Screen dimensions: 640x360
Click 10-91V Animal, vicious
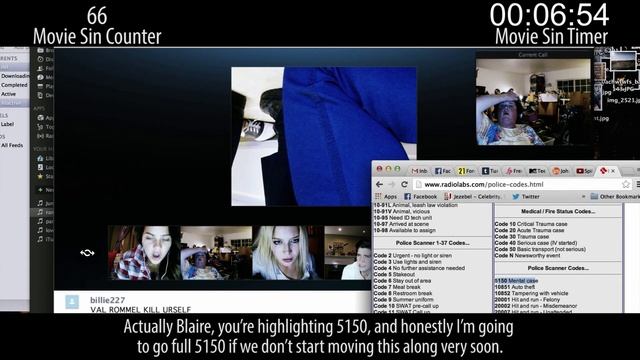coord(402,211)
